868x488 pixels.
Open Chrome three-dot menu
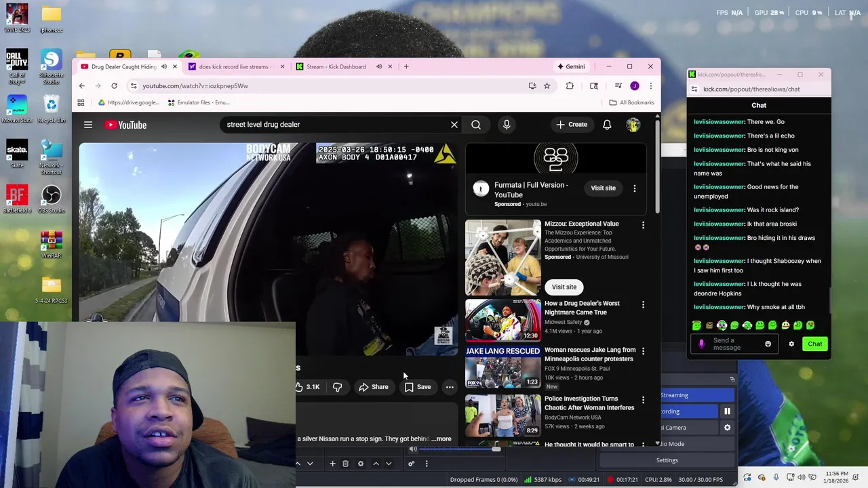[x=650, y=86]
